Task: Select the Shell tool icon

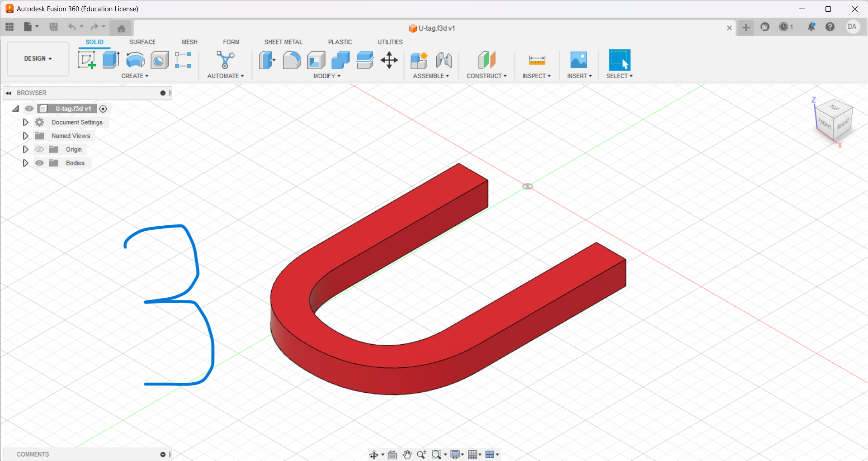Action: [316, 60]
